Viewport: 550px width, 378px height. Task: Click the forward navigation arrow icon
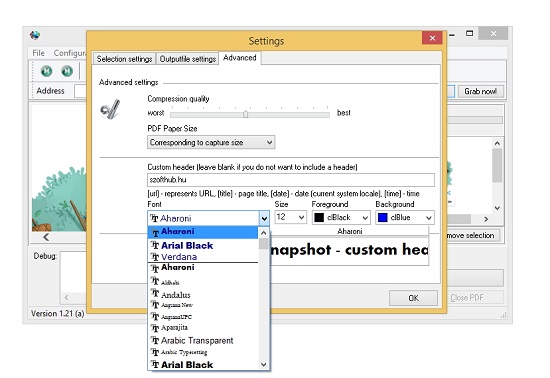[67, 71]
